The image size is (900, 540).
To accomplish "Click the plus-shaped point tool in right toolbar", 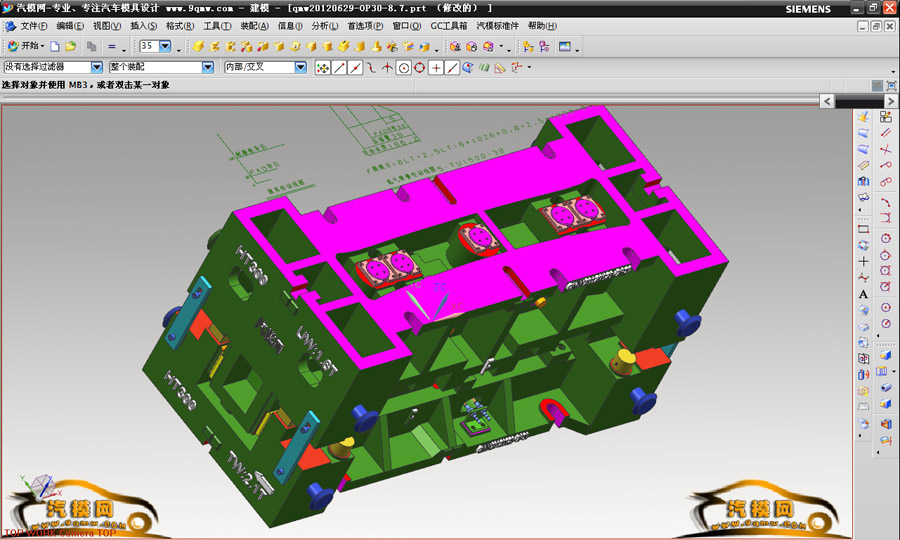I will point(864,262).
